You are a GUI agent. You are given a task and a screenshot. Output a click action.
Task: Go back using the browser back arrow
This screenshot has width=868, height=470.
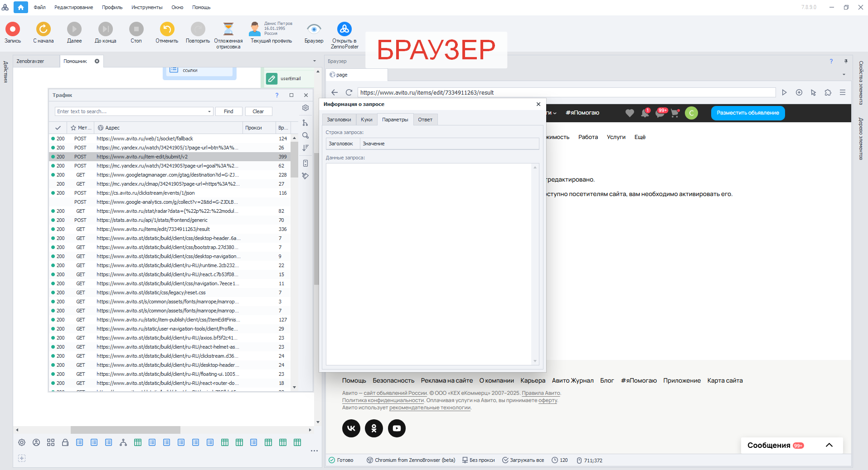(335, 92)
